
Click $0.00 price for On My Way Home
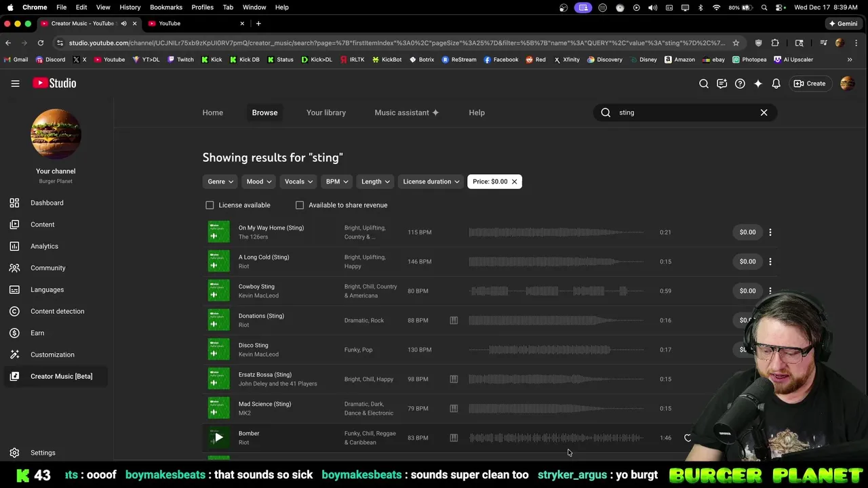click(x=747, y=232)
